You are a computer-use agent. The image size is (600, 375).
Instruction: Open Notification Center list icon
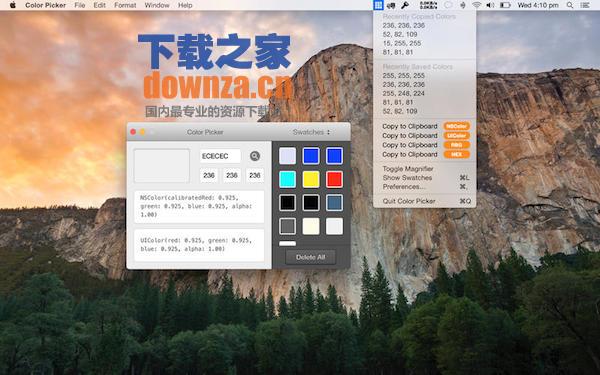[x=585, y=5]
